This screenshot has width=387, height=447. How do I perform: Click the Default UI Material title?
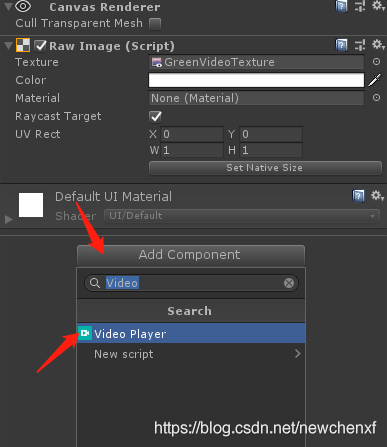pos(113,197)
